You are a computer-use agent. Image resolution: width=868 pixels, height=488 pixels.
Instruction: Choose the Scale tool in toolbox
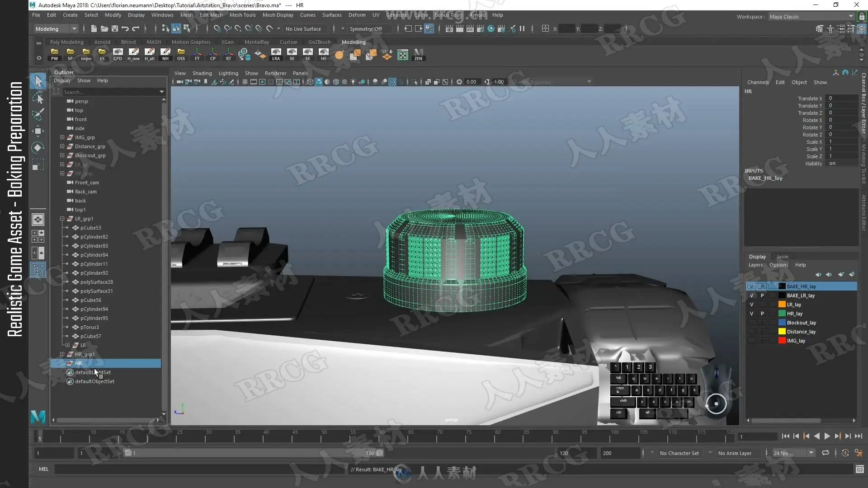[38, 164]
